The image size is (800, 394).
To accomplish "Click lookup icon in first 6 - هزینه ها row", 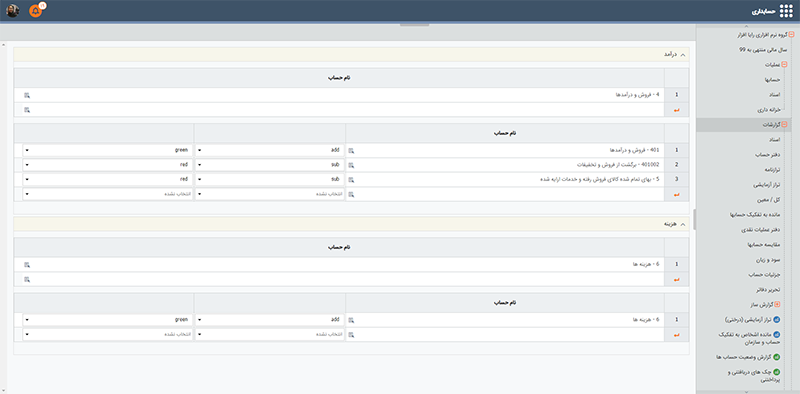I will click(x=27, y=264).
